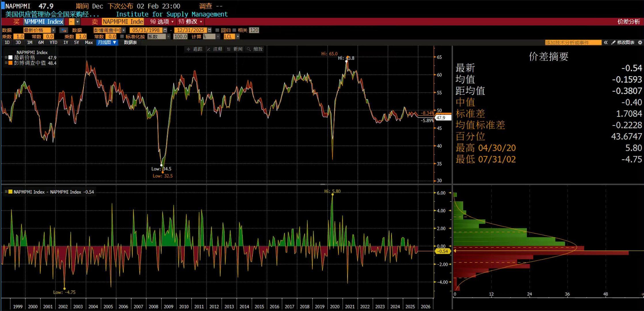Click the orange swap-arrows icon between data fields
The height and width of the screenshot is (311, 644).
tap(64, 30)
